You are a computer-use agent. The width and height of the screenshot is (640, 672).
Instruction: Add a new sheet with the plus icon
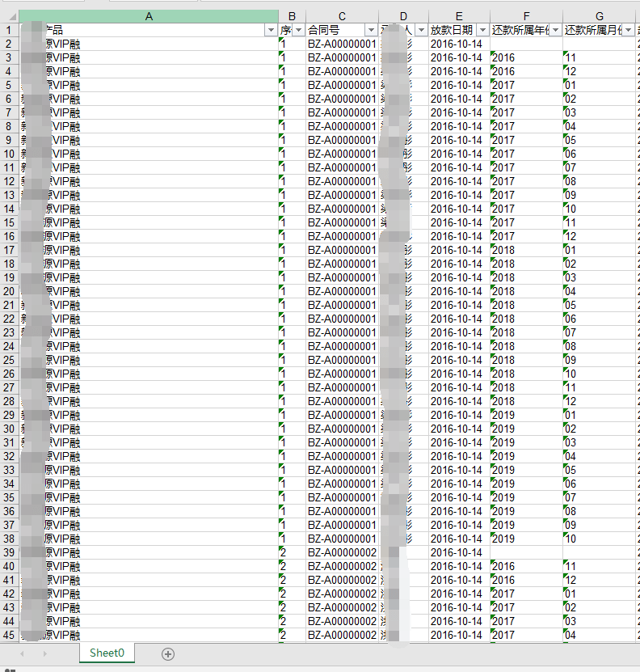coord(168,653)
